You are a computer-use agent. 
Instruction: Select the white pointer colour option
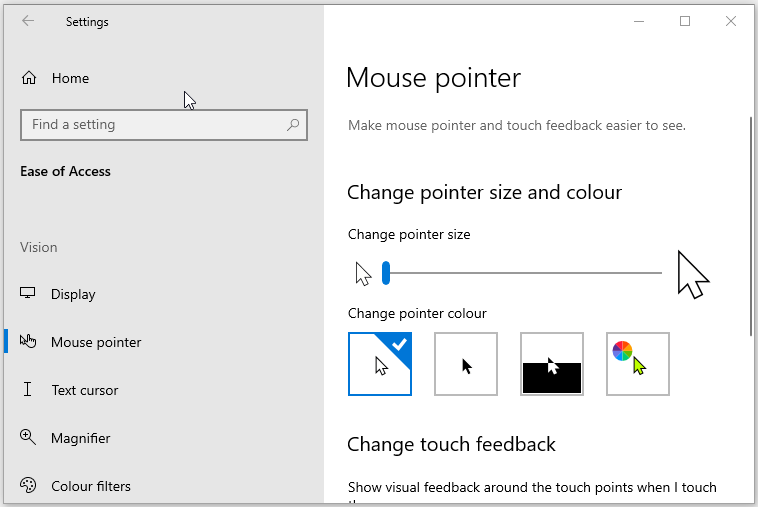(x=380, y=364)
